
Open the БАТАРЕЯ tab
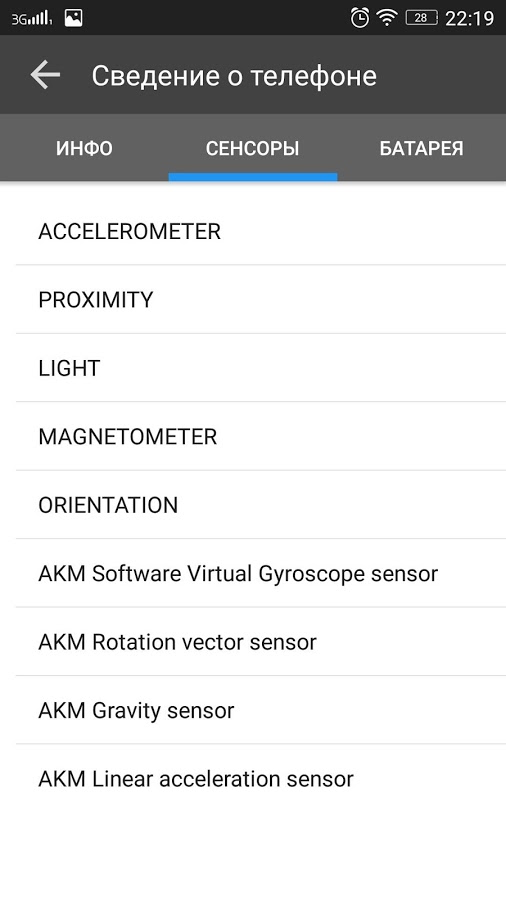(x=422, y=148)
